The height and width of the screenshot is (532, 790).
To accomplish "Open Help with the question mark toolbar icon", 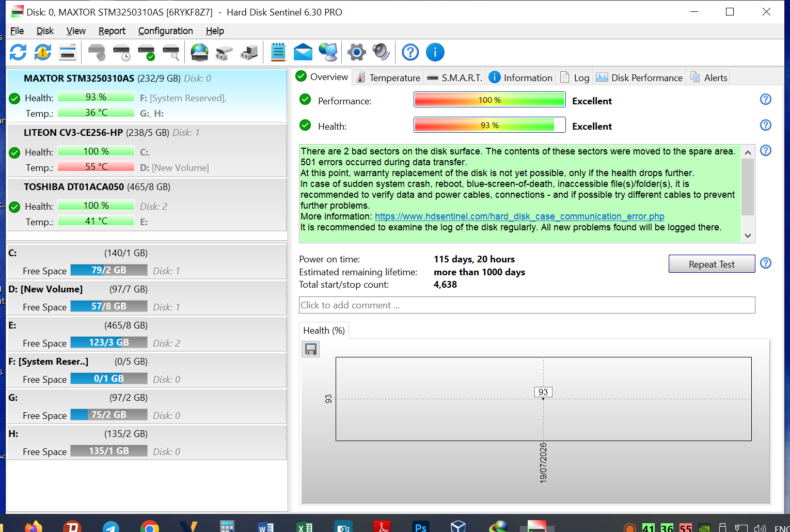I will pos(410,52).
